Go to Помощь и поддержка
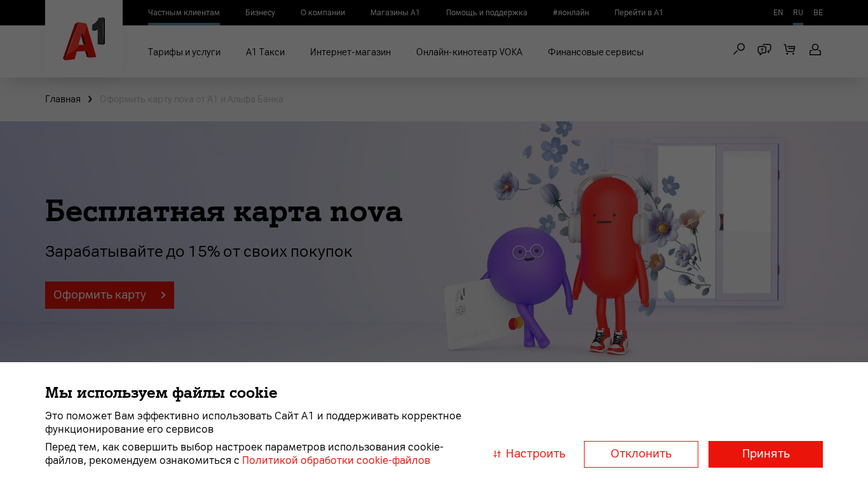Image resolution: width=868 pixels, height=488 pixels. click(x=487, y=13)
